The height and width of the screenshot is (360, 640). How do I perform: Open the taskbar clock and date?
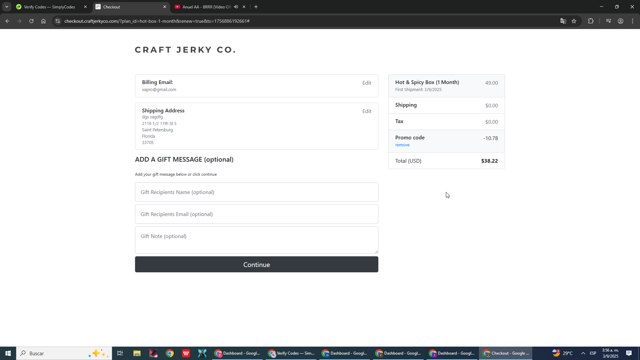(x=610, y=353)
